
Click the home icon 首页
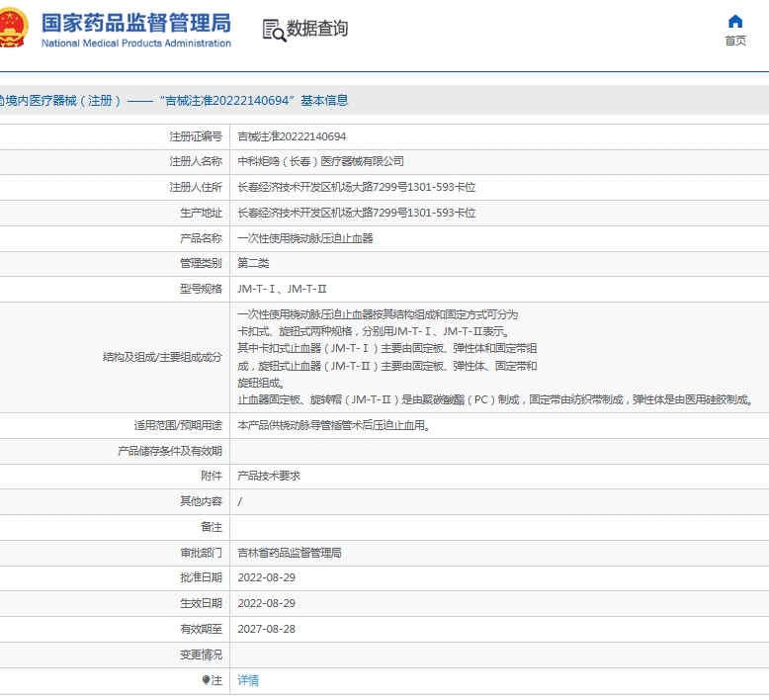pos(735,22)
